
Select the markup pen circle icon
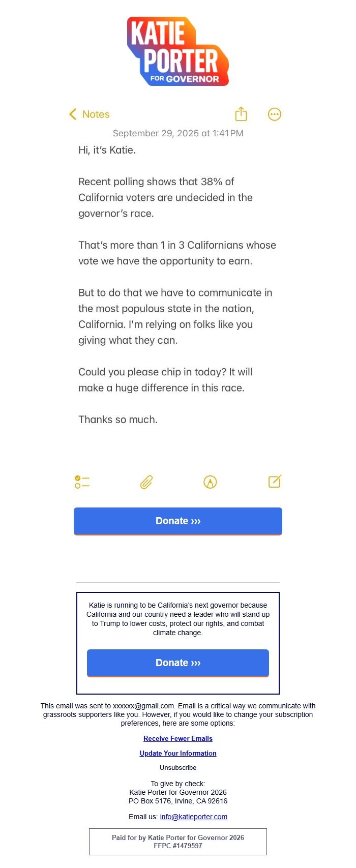(x=210, y=482)
